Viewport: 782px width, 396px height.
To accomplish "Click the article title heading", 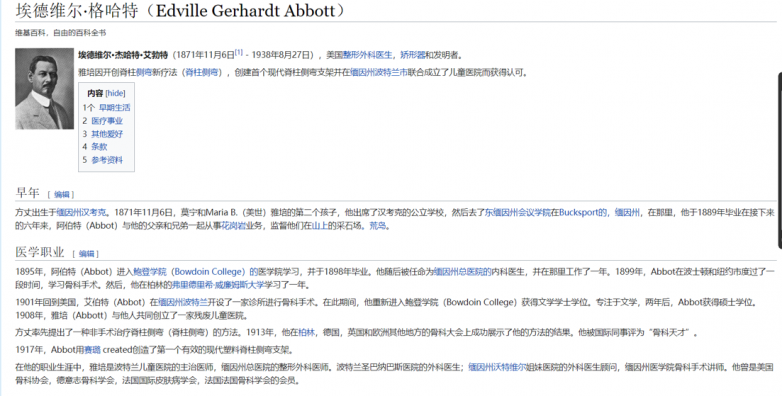I will [x=180, y=10].
